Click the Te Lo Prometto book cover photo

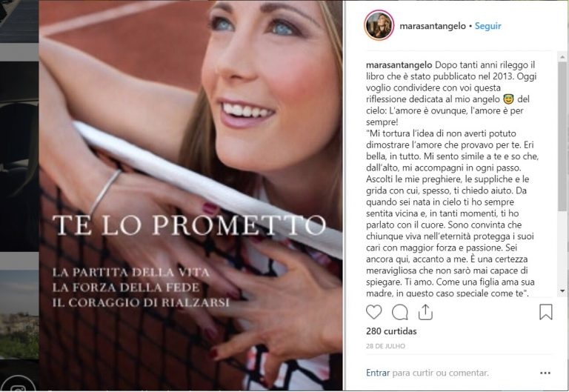[x=190, y=196]
